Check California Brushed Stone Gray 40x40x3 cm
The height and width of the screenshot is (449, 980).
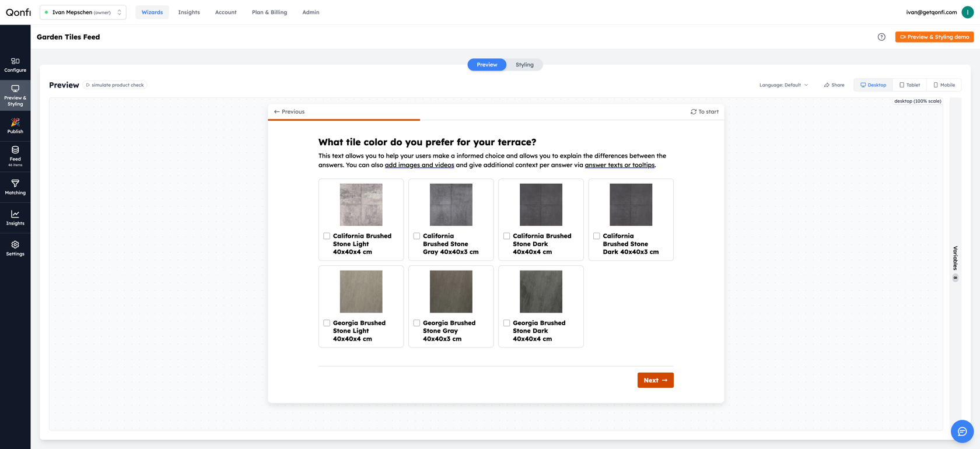coord(416,236)
